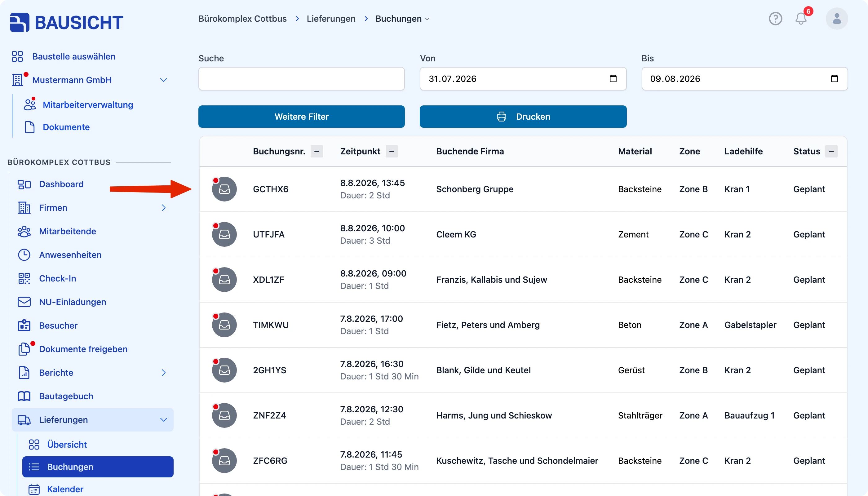Click the Lieferungen truck icon
This screenshot has width=868, height=496.
(24, 420)
